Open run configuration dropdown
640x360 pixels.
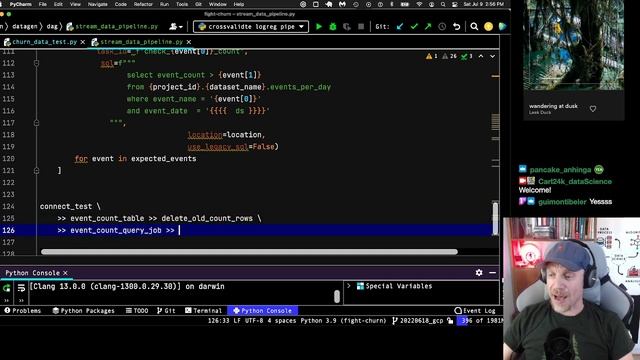pyautogui.click(x=251, y=27)
